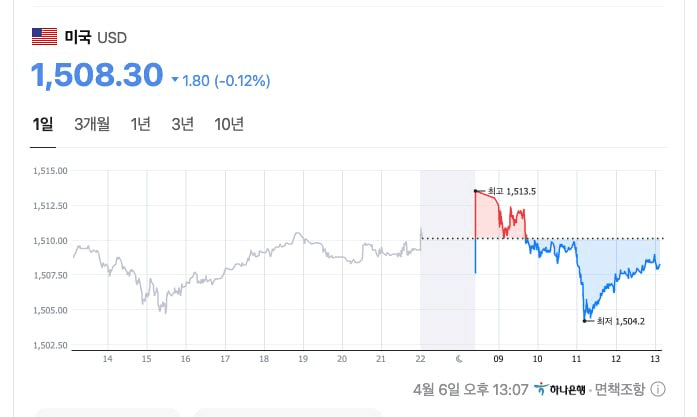
Task: Switch to the 3개월 period tab
Action: (x=92, y=124)
